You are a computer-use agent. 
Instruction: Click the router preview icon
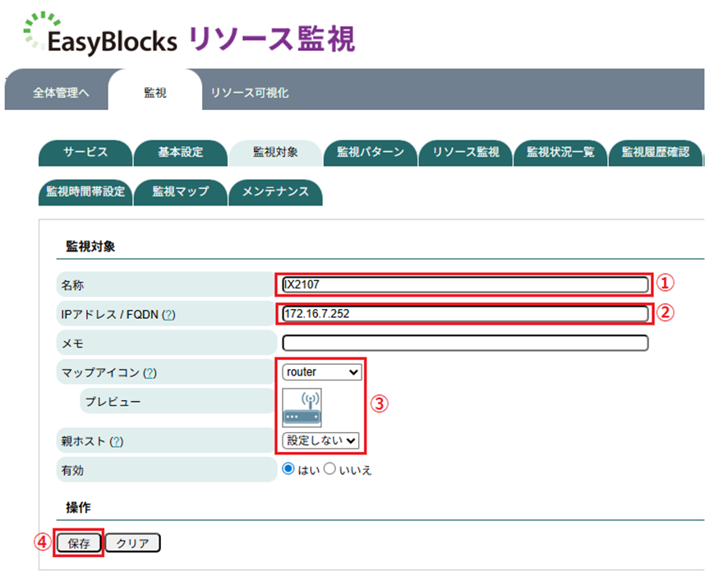(x=302, y=408)
